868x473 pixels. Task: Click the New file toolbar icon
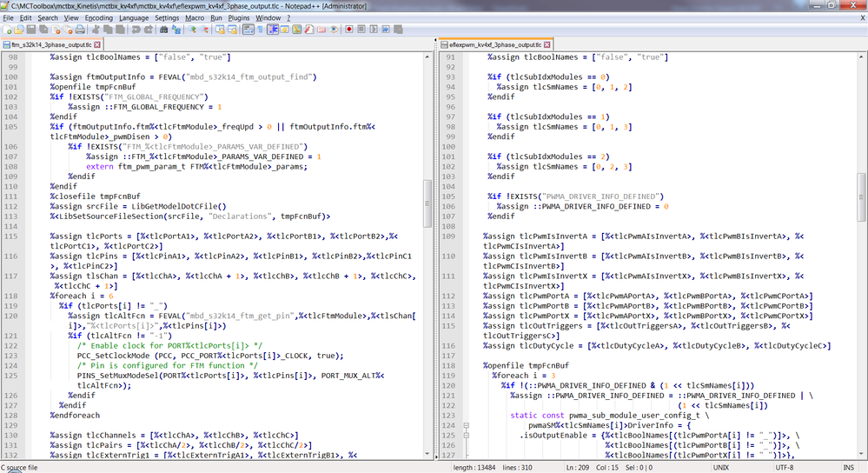point(8,29)
